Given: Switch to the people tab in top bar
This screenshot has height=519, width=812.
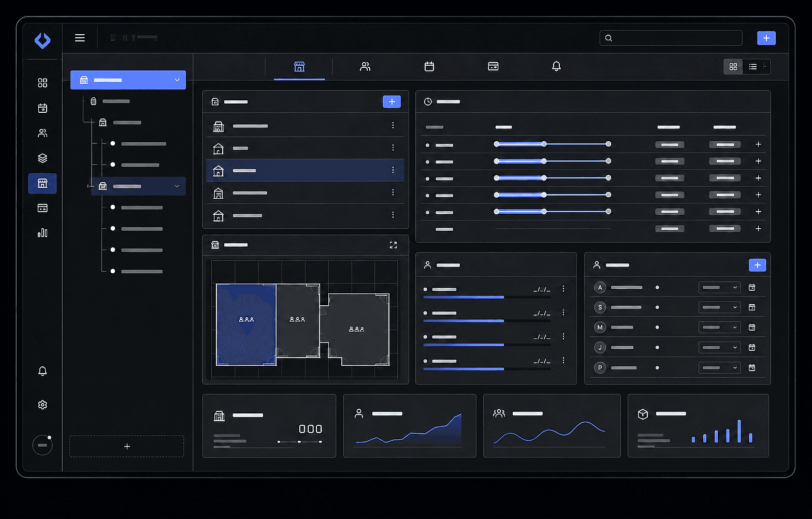Looking at the screenshot, I should 365,66.
